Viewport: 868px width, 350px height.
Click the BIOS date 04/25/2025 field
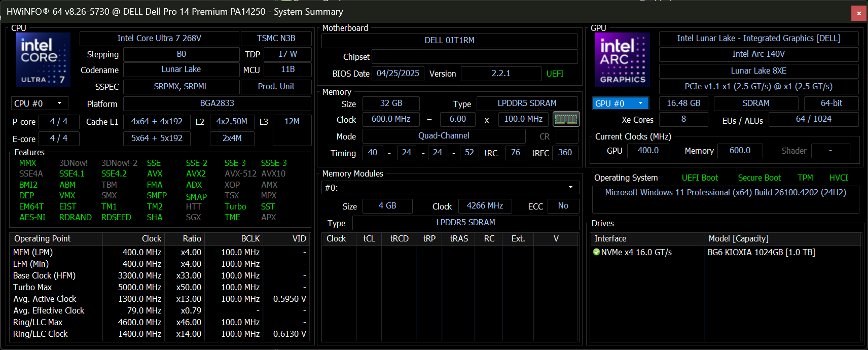pos(398,74)
